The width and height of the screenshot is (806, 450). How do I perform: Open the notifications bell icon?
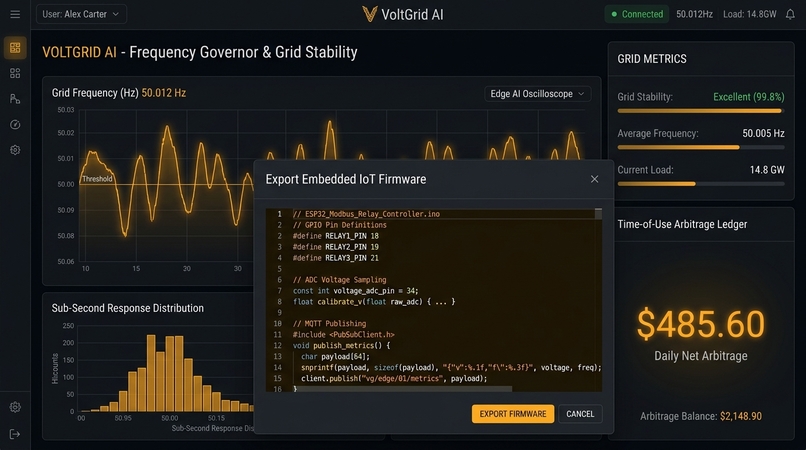791,14
